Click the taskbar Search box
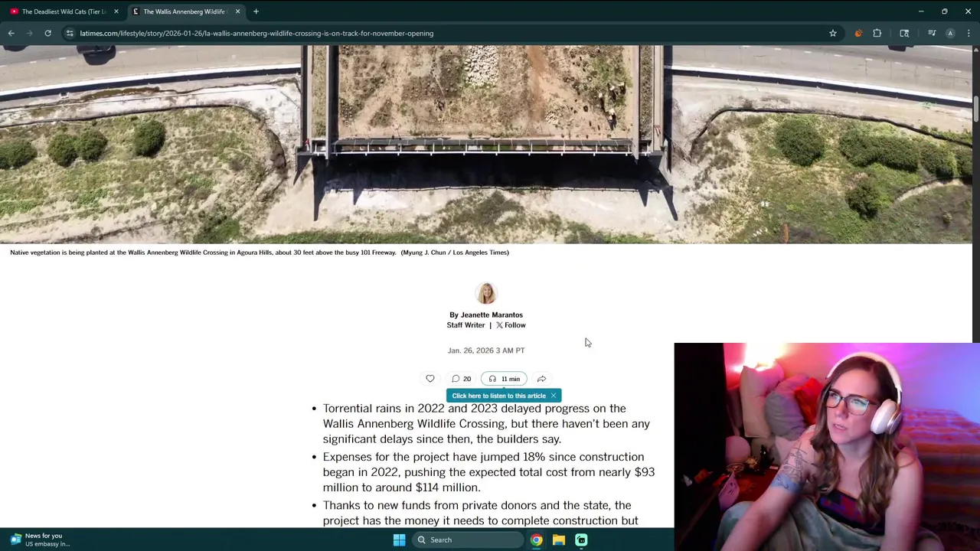980x551 pixels. 468,540
